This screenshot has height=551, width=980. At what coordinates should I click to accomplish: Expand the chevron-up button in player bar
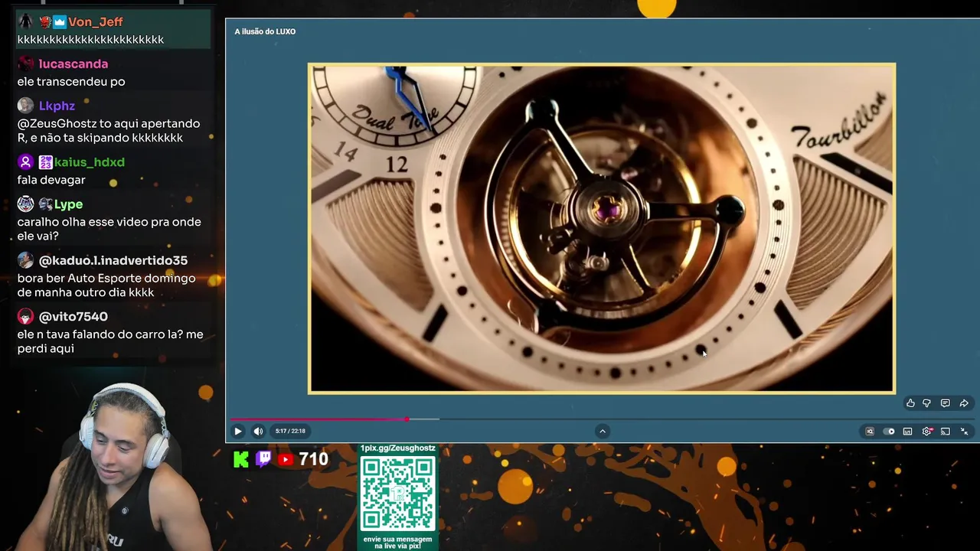(603, 432)
